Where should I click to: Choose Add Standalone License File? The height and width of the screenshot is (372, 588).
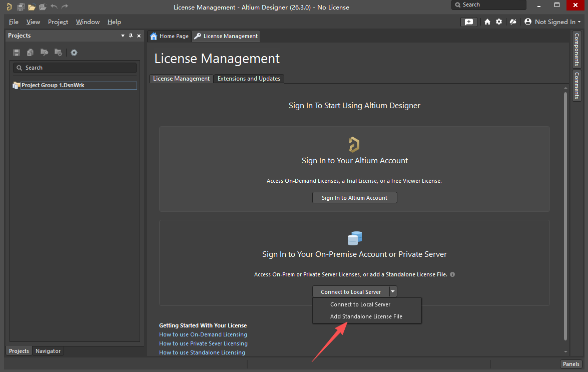pyautogui.click(x=366, y=316)
